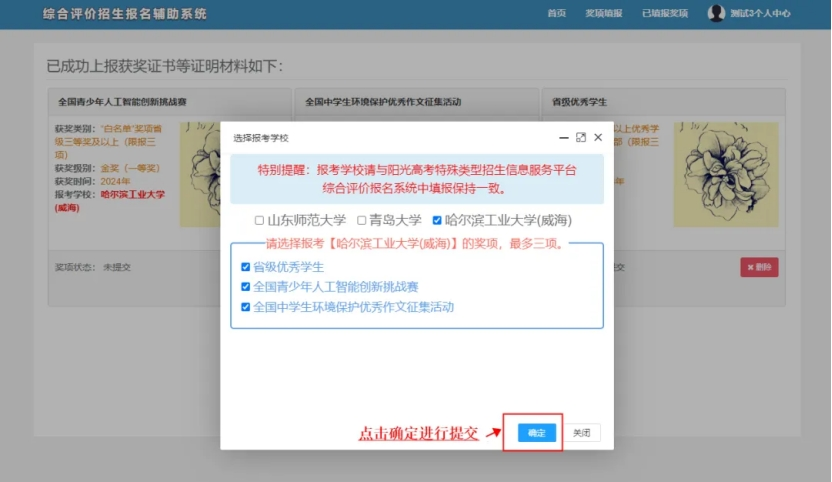This screenshot has width=832, height=482.
Task: Check the 青岛大学 checkbox
Action: 362,220
